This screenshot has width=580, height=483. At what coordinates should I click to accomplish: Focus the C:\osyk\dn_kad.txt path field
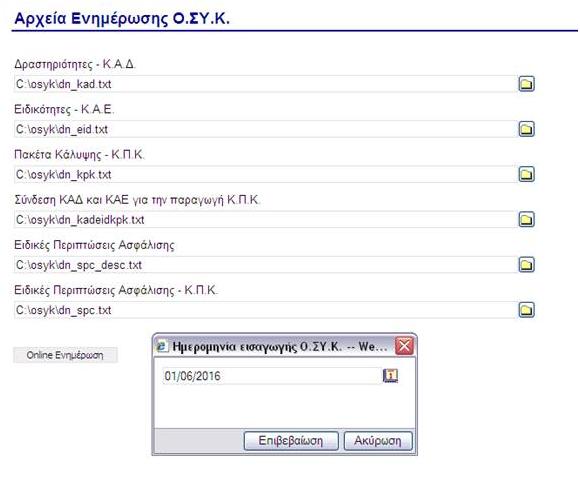point(265,84)
